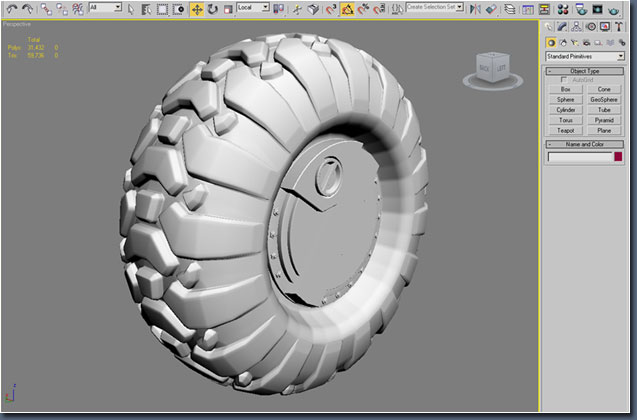
Task: Click the Undo arrow icon
Action: 12,8
